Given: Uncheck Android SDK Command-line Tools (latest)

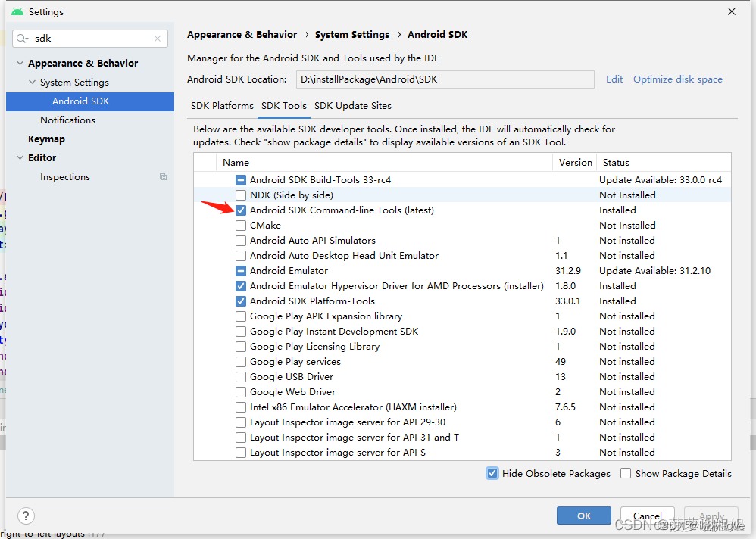Looking at the screenshot, I should tap(241, 210).
